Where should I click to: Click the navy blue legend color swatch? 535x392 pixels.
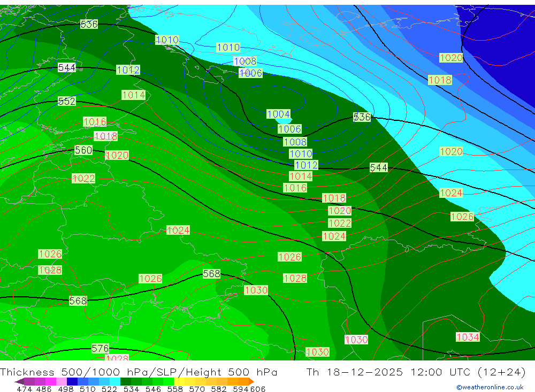(x=72, y=381)
